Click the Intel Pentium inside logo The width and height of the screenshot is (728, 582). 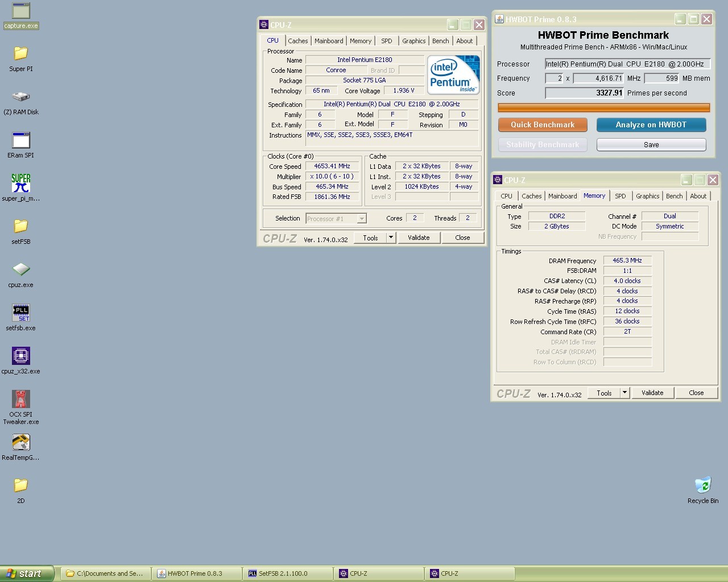pyautogui.click(x=453, y=74)
